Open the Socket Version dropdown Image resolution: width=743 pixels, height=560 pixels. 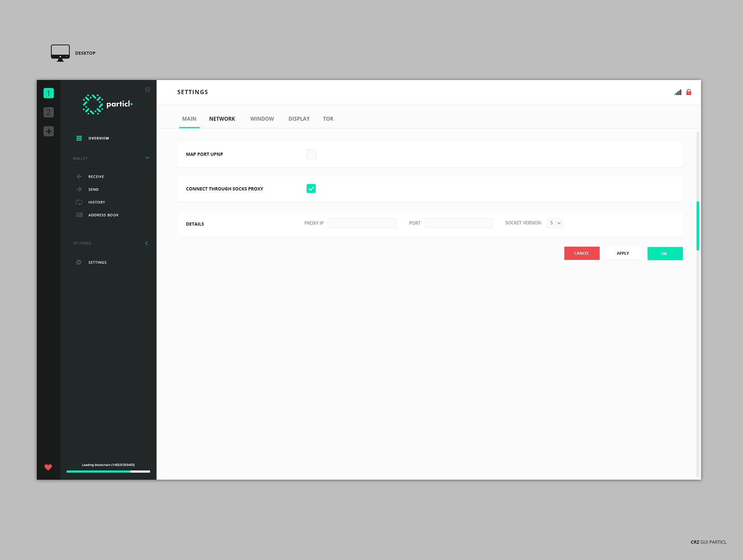554,223
